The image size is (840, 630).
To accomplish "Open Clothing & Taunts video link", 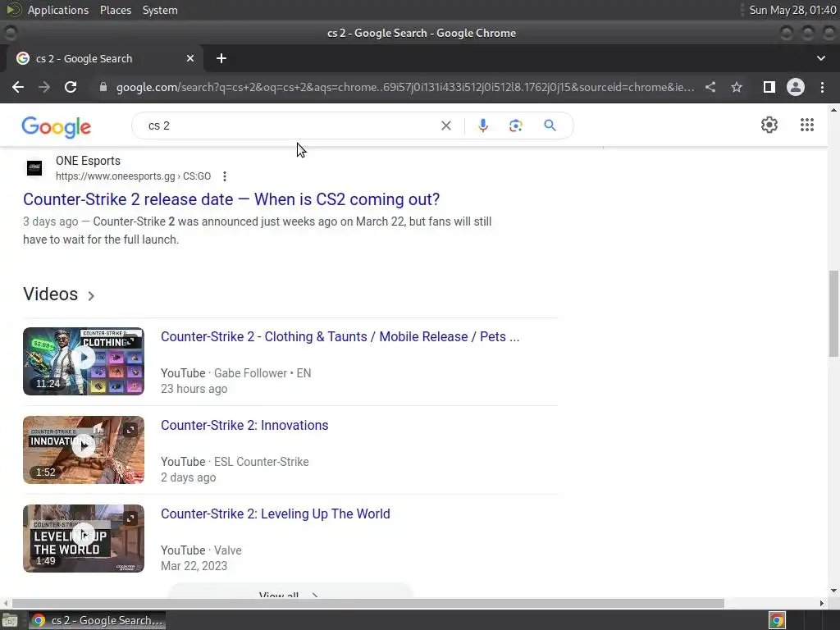I will point(340,336).
